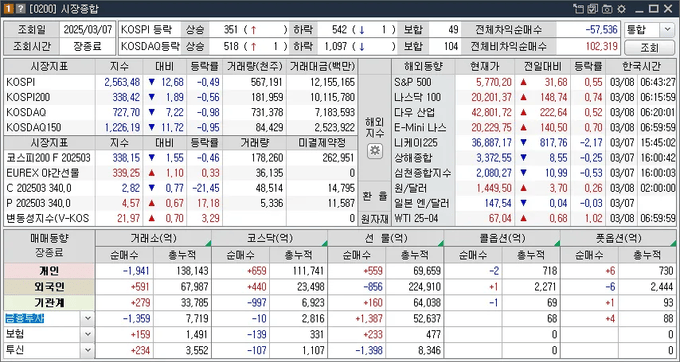The width and height of the screenshot is (680, 362).
Task: Click the 투신 선물 순매수 value -1,398
Action: click(x=369, y=350)
